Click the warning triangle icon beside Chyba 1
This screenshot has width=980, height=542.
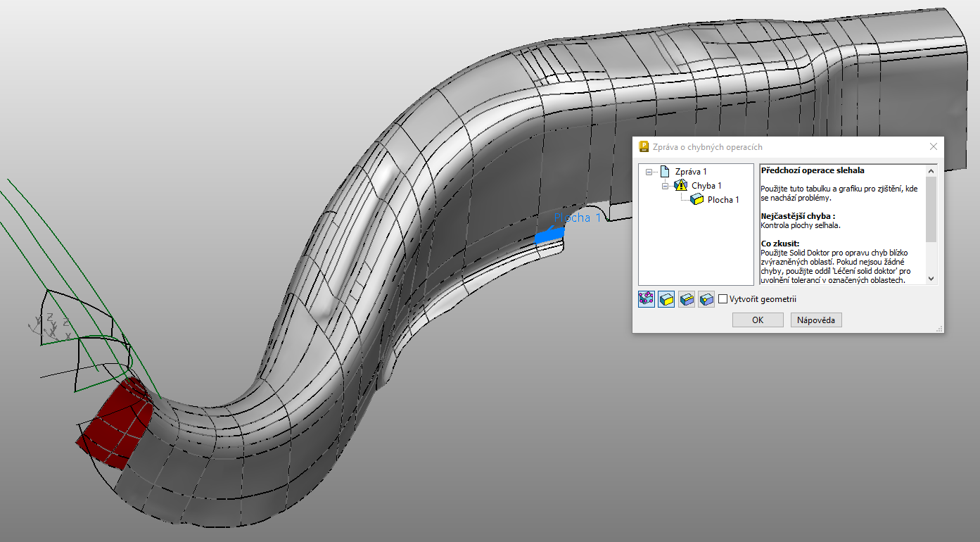pyautogui.click(x=680, y=185)
